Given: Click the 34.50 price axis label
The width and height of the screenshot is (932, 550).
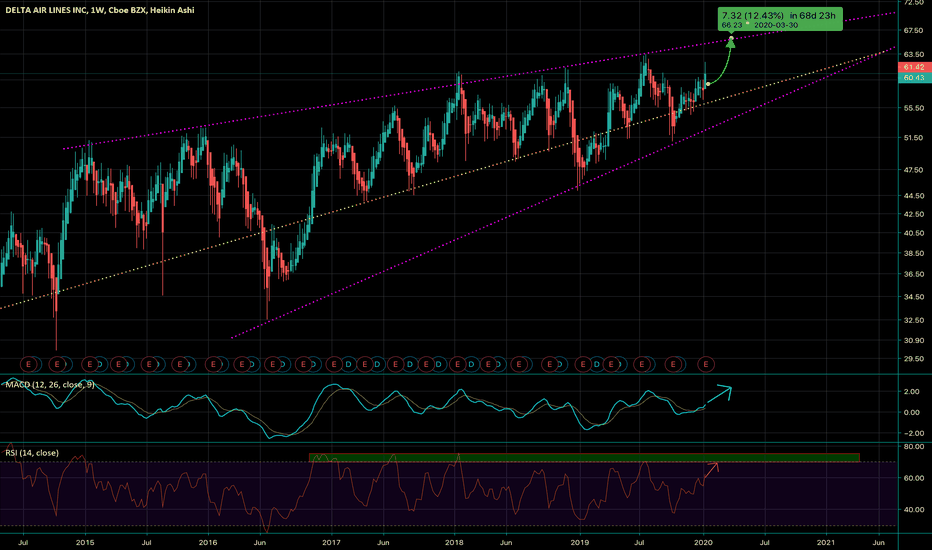Looking at the screenshot, I should [x=914, y=297].
